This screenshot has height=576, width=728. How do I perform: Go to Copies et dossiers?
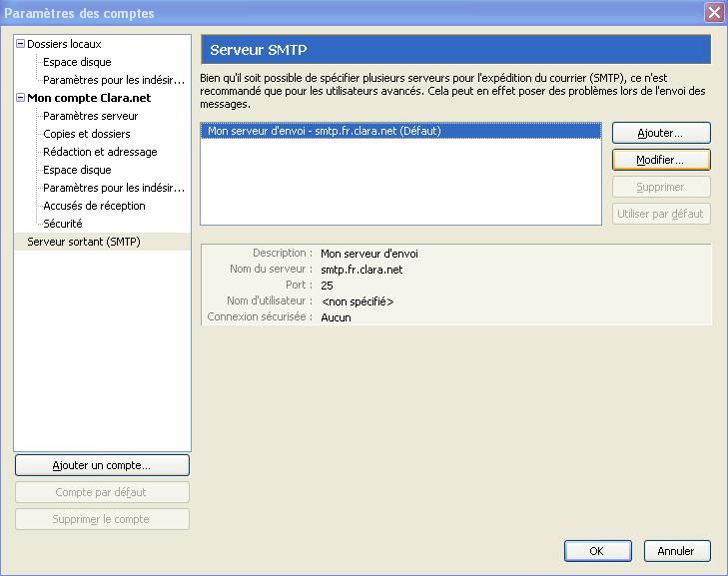pos(86,134)
